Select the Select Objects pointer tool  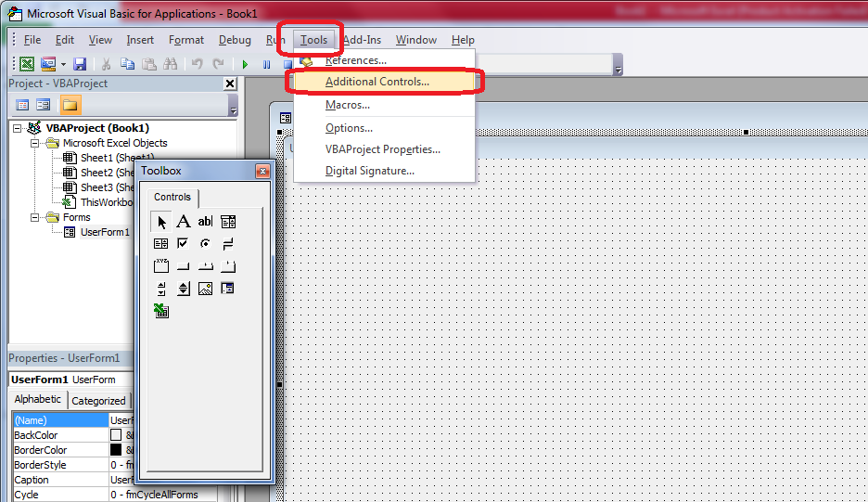pos(161,222)
